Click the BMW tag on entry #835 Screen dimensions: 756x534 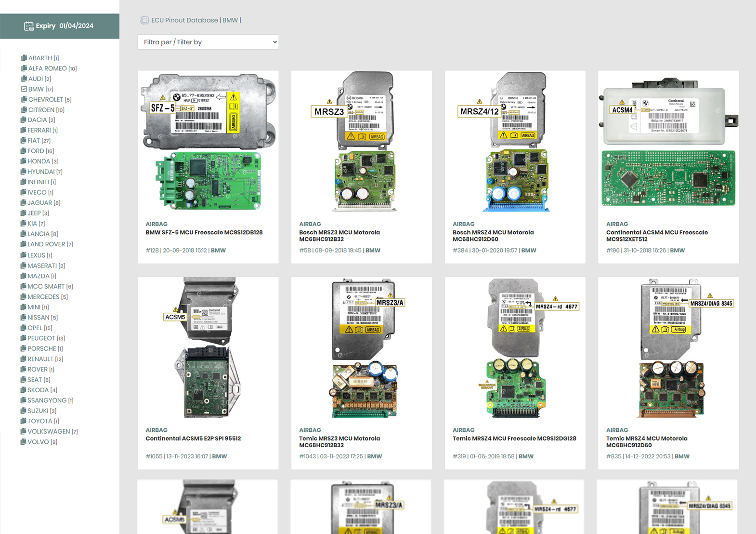click(x=682, y=456)
